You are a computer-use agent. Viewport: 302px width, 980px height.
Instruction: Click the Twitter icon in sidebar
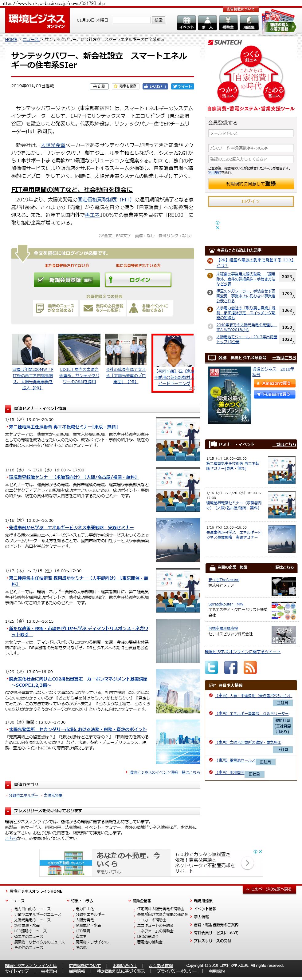(212, 668)
